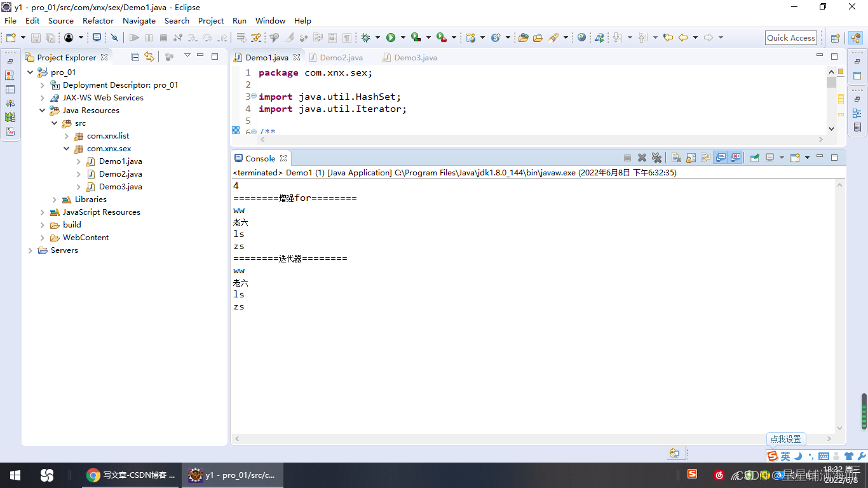868x488 pixels.
Task: Click the Clear Console icon
Action: coord(677,158)
